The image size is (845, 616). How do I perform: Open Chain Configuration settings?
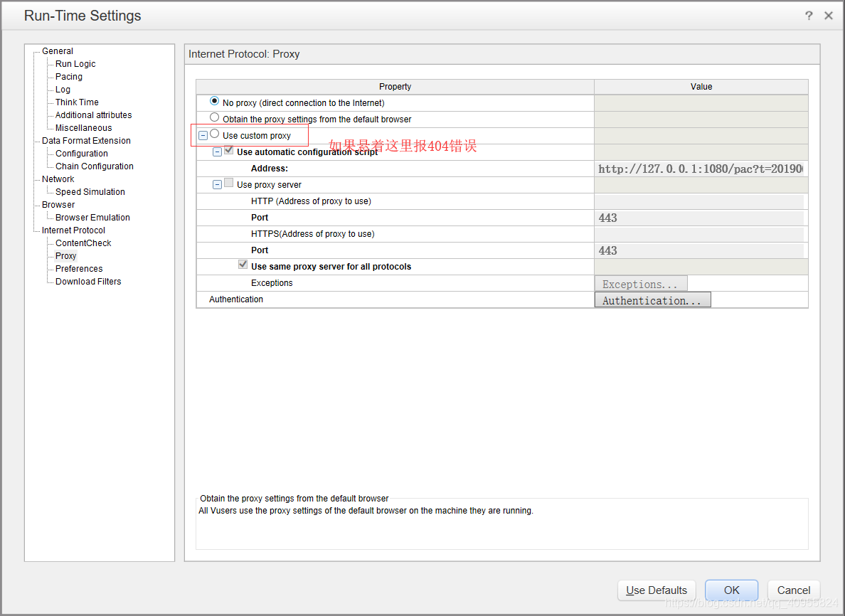pos(95,166)
